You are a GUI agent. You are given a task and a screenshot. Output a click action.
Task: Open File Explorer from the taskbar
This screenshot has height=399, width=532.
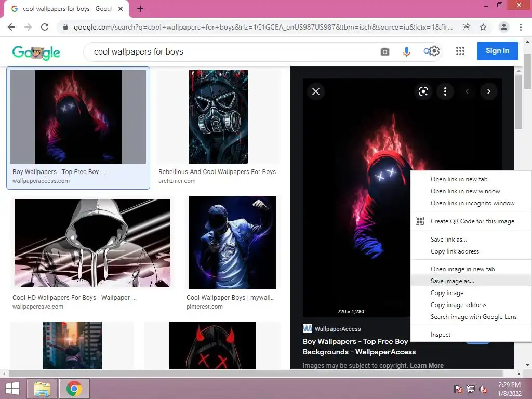(42, 389)
